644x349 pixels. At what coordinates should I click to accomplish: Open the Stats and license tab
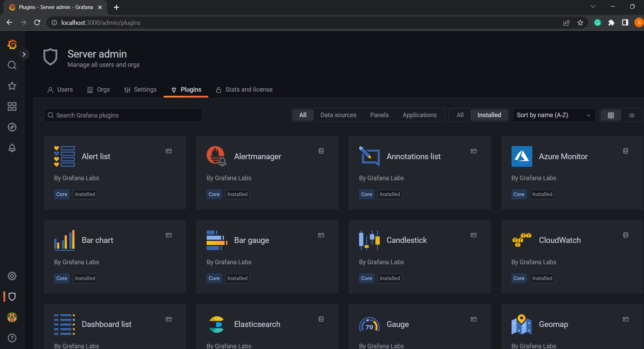click(x=244, y=90)
